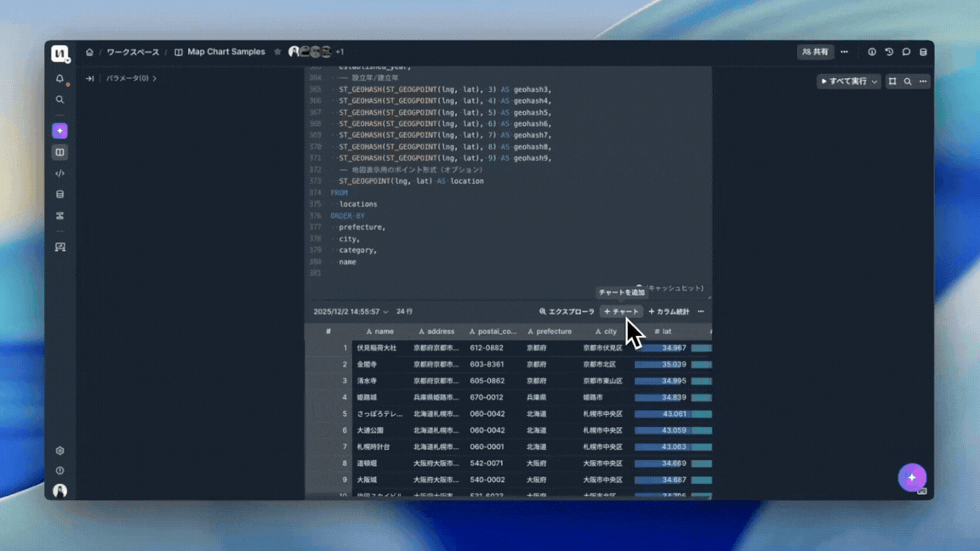The image size is (980, 551).
Task: Select the database icon in the left sidebar
Action: [60, 194]
